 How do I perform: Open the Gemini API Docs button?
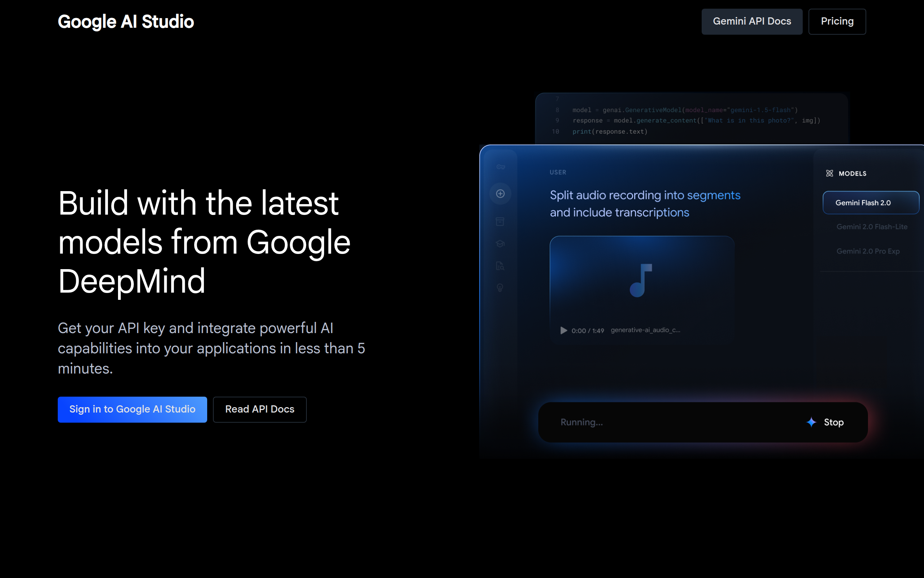tap(752, 21)
